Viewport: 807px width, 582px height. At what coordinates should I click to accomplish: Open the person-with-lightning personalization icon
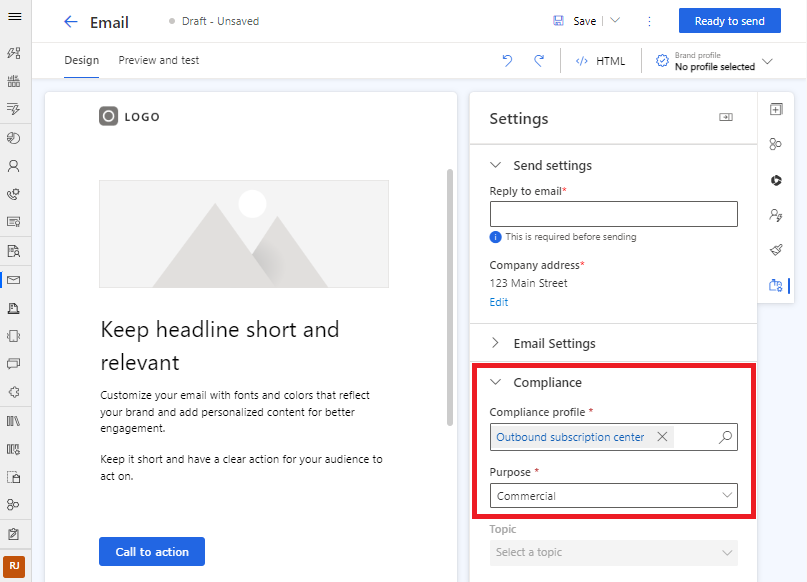click(776, 215)
